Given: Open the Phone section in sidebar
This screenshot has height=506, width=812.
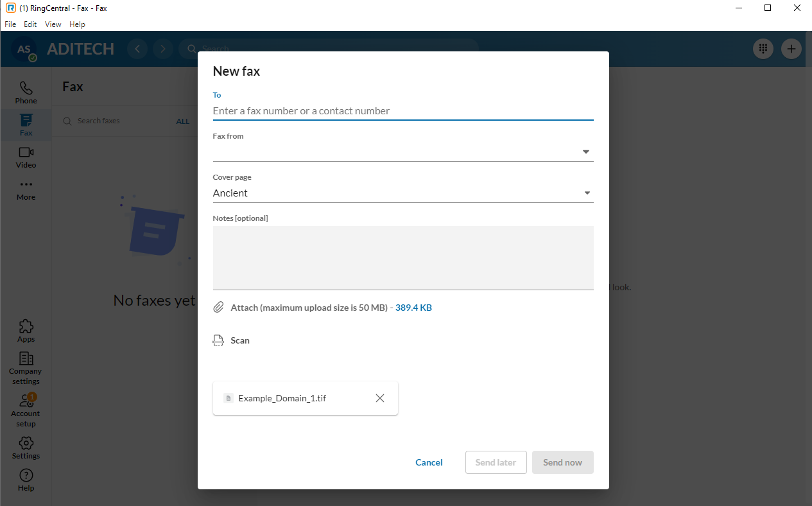Looking at the screenshot, I should 26,92.
